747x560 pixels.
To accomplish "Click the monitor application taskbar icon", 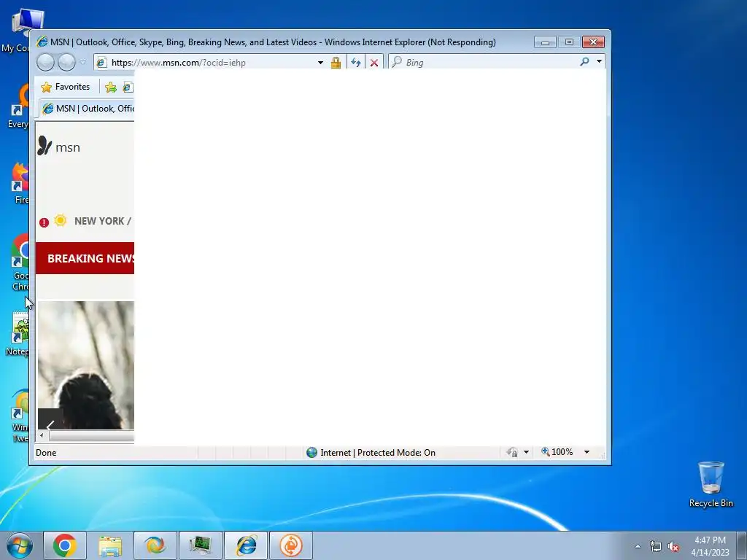I will tap(201, 545).
